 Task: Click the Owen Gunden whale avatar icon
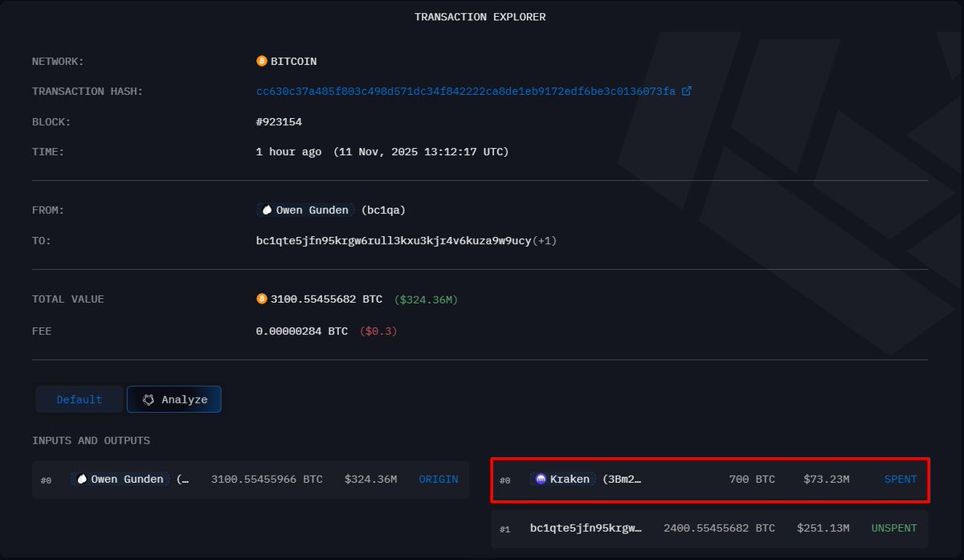[266, 209]
